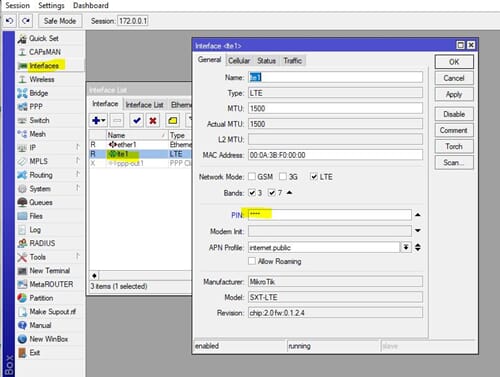Open the Settings menu
The image size is (500, 377).
coord(51,5)
